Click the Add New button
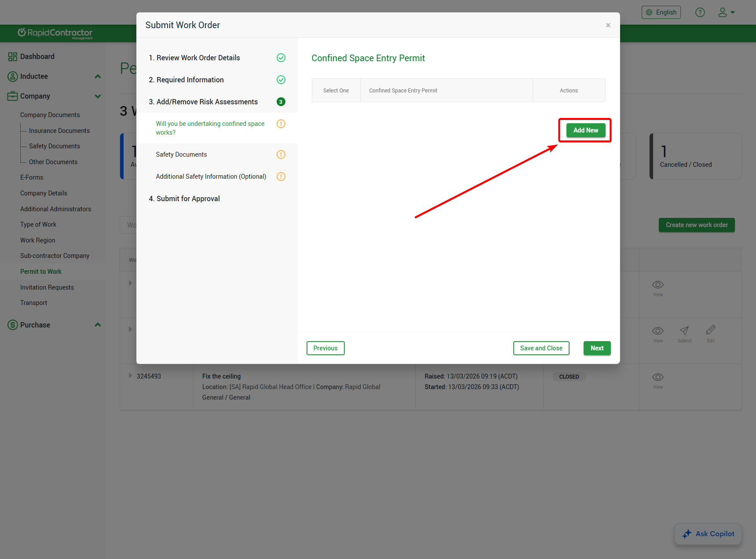This screenshot has height=559, width=756. 585,130
